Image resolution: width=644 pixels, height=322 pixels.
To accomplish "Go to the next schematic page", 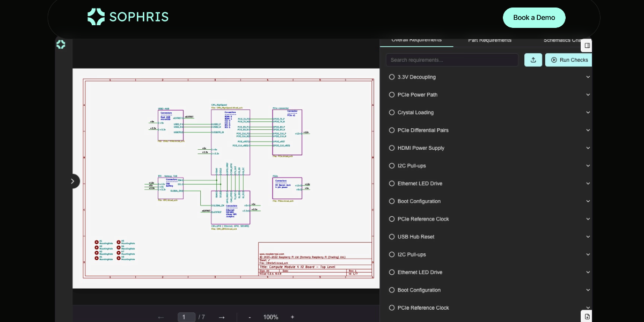I will tap(222, 317).
